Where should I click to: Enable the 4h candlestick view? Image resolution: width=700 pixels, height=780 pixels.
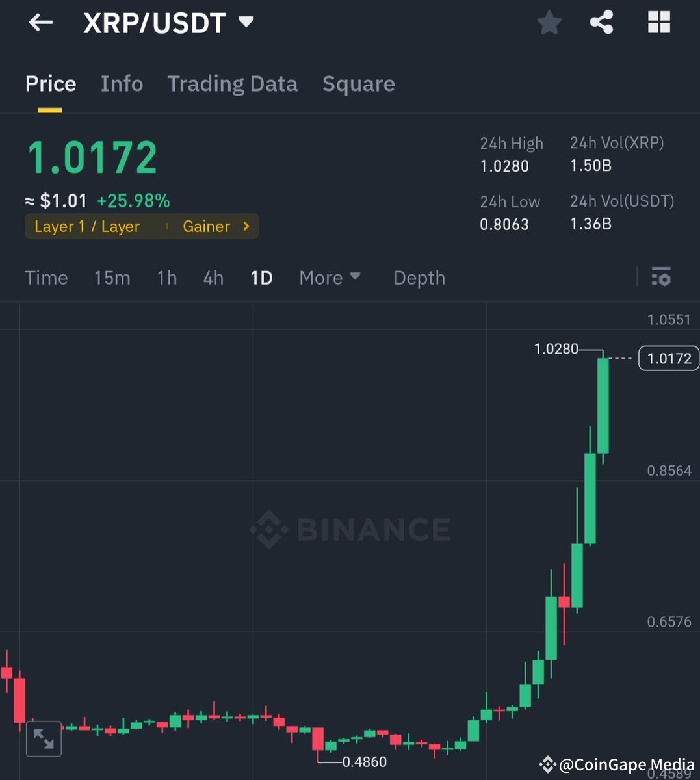(213, 278)
